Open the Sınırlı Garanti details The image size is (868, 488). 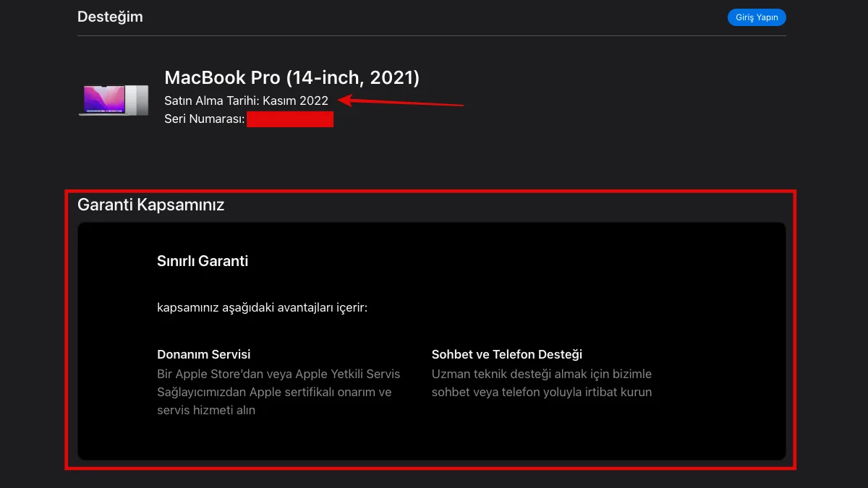click(203, 260)
